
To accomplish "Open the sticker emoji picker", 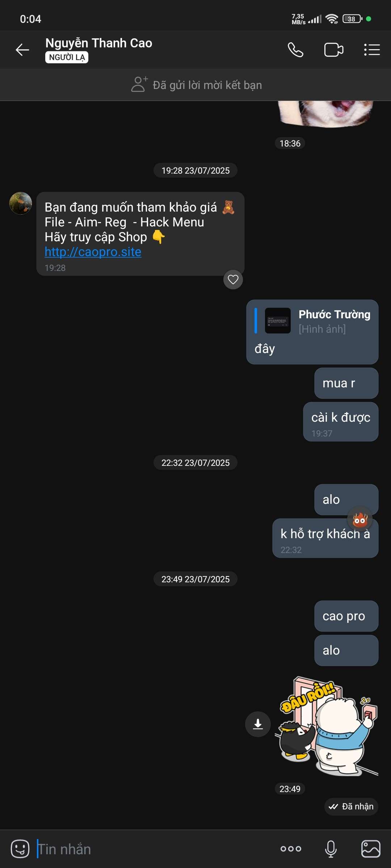I will pyautogui.click(x=20, y=848).
